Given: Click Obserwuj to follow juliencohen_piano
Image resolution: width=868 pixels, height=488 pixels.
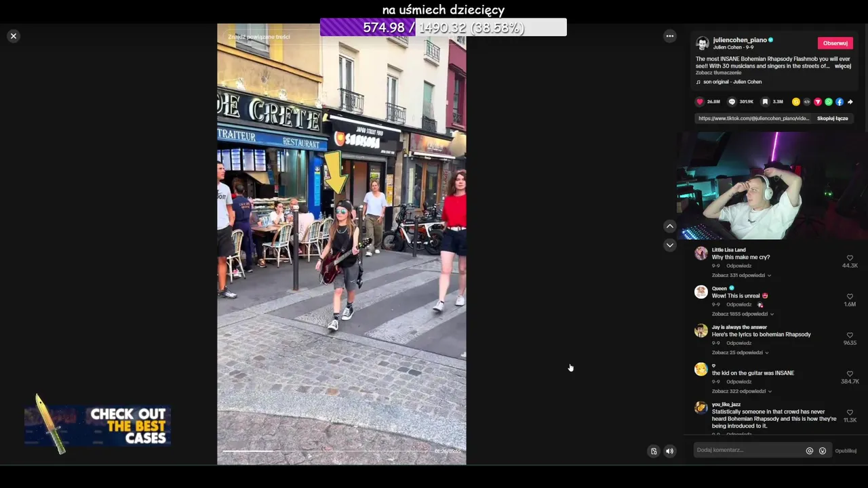Looking at the screenshot, I should [835, 43].
